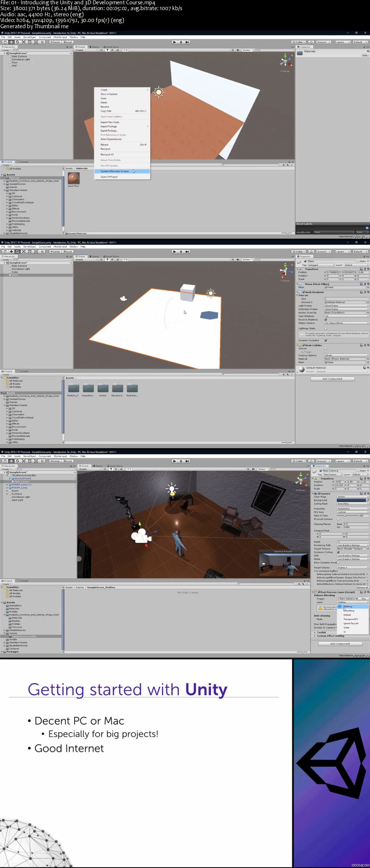Click Open button in Materials Inspector
The width and height of the screenshot is (370, 868).
pos(365,55)
